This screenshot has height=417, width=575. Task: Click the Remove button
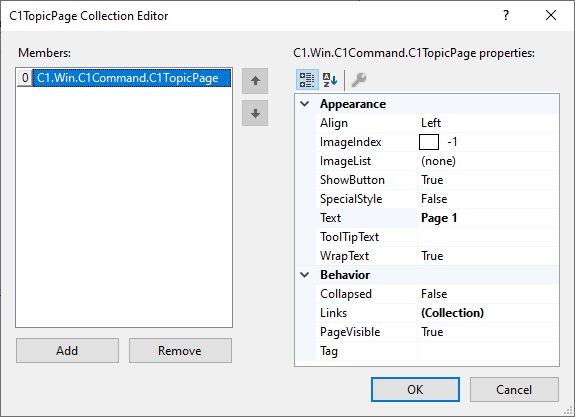tap(180, 351)
